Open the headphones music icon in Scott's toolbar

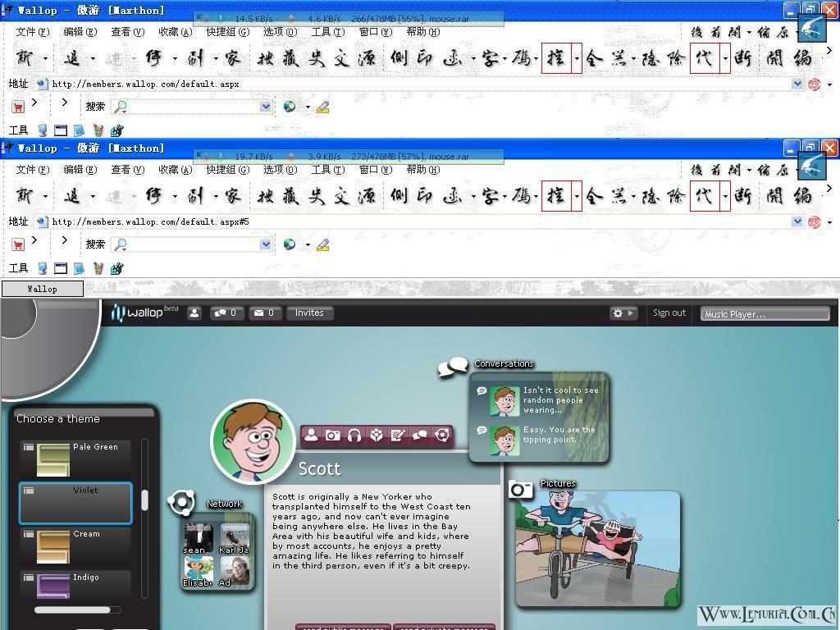point(354,435)
